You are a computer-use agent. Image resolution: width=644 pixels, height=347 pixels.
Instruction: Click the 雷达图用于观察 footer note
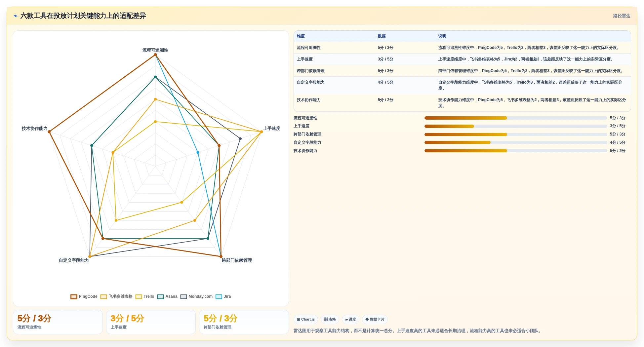(418, 331)
